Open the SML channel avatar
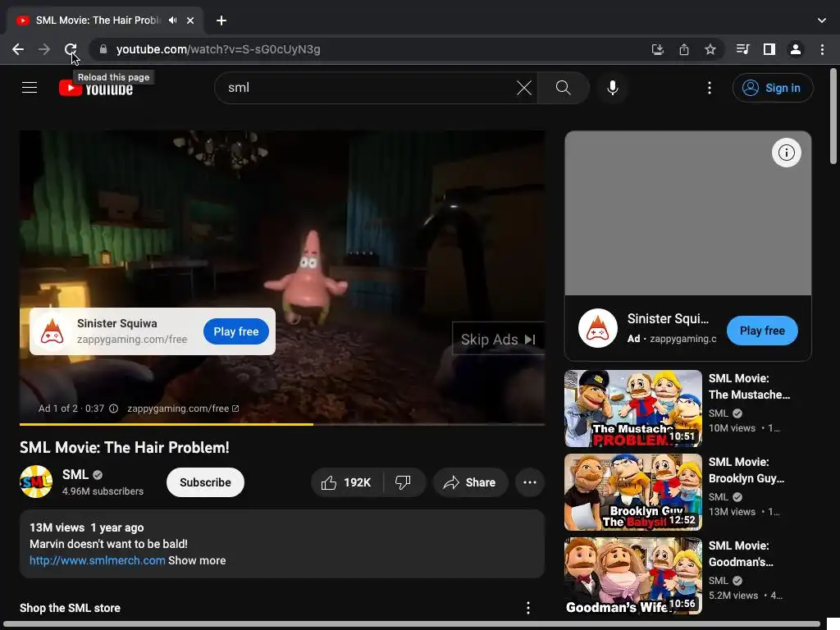This screenshot has width=840, height=630. pos(36,482)
